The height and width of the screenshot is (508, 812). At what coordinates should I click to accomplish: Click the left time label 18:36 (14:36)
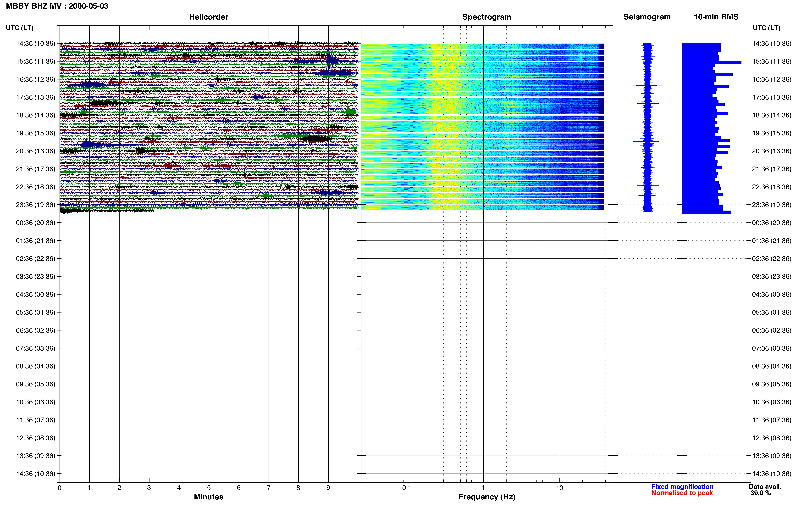pyautogui.click(x=36, y=115)
